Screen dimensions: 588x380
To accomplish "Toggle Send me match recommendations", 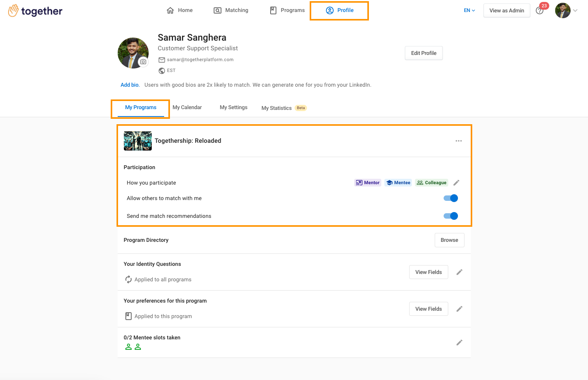I will (451, 216).
